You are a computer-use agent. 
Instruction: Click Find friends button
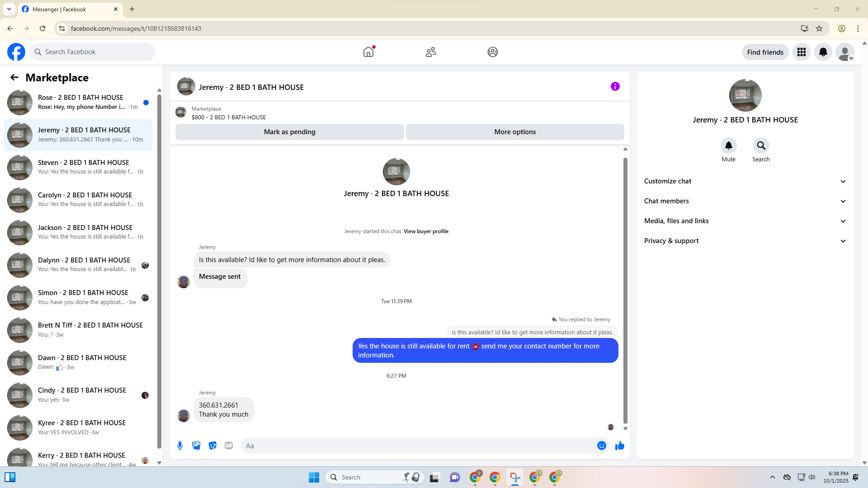765,52
